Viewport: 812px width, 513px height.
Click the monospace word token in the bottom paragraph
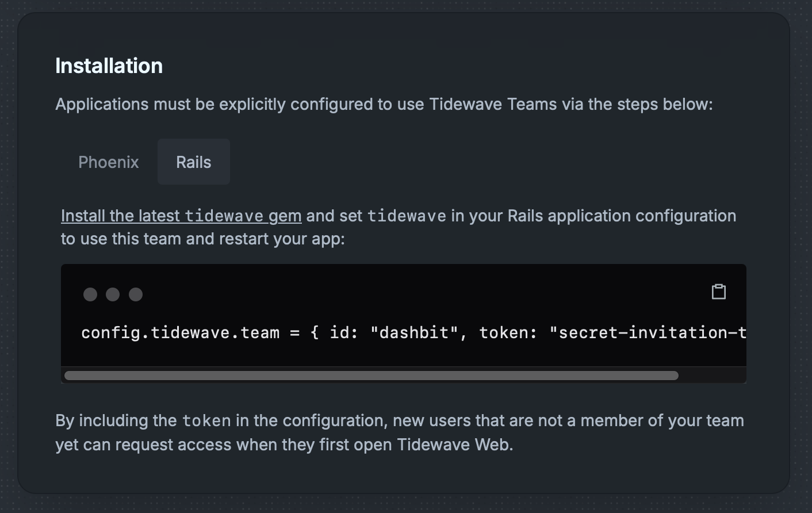(206, 421)
